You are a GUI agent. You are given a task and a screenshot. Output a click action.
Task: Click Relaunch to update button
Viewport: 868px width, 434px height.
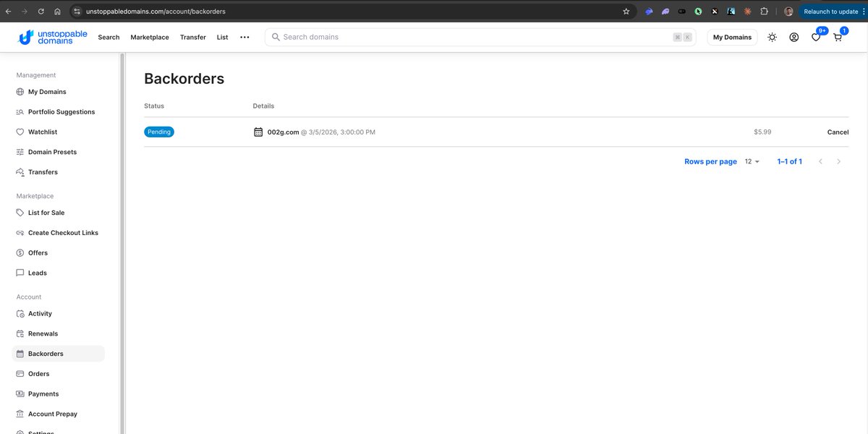(830, 12)
